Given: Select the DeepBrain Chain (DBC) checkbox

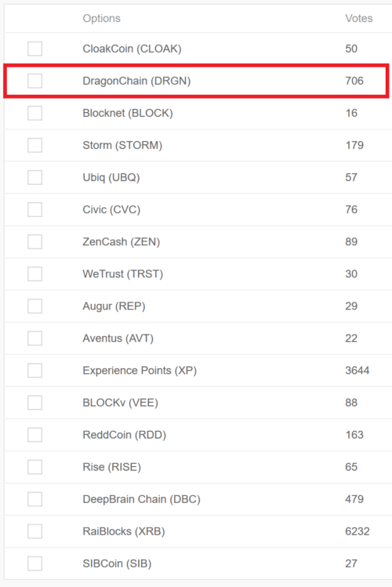Looking at the screenshot, I should (34, 499).
